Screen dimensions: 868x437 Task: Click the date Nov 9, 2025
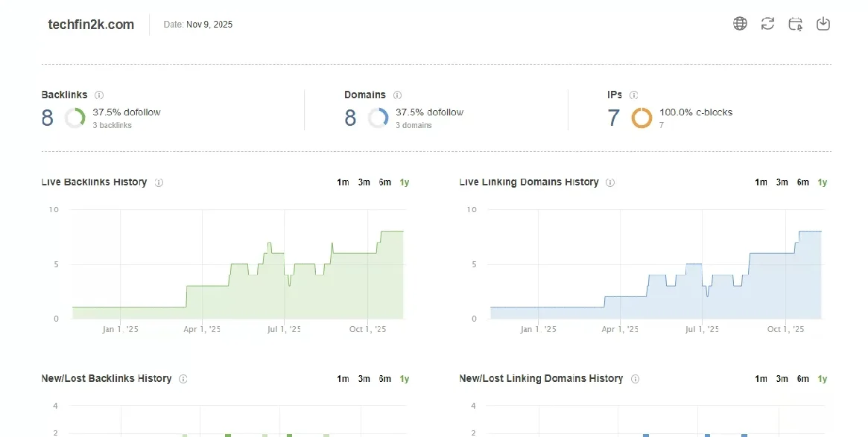click(x=209, y=25)
